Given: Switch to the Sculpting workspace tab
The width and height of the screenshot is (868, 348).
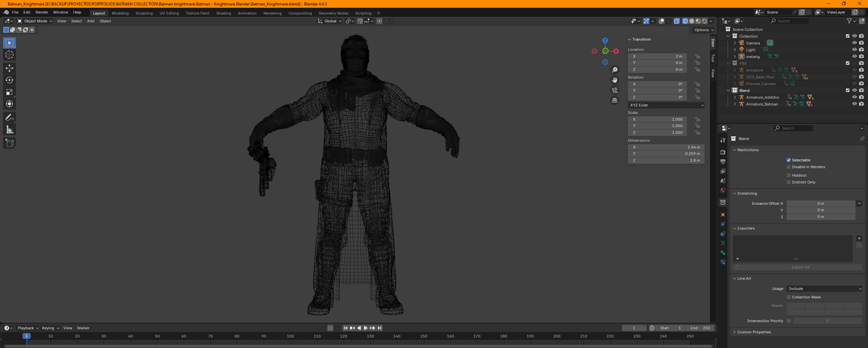Looking at the screenshot, I should [144, 13].
